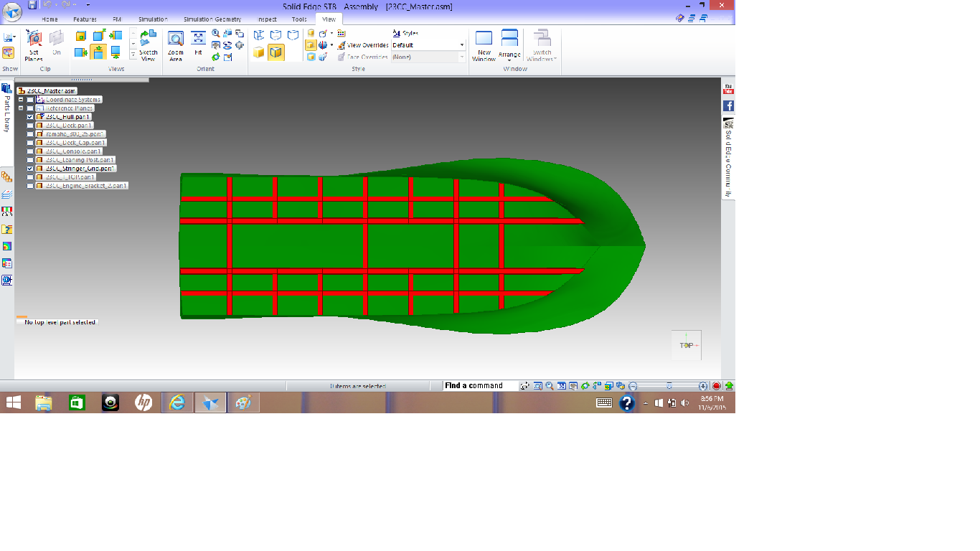
Task: Open the Solid Edge application button
Action: click(12, 11)
